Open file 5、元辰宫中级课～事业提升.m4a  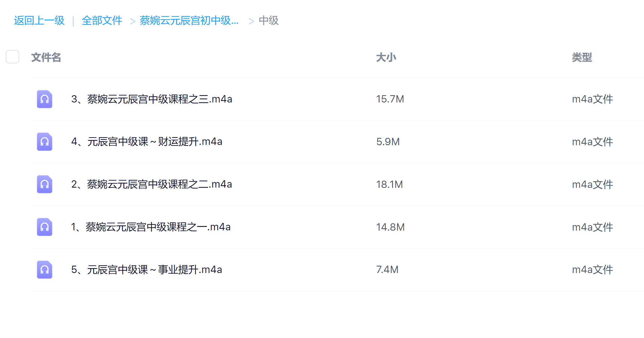[x=147, y=270]
